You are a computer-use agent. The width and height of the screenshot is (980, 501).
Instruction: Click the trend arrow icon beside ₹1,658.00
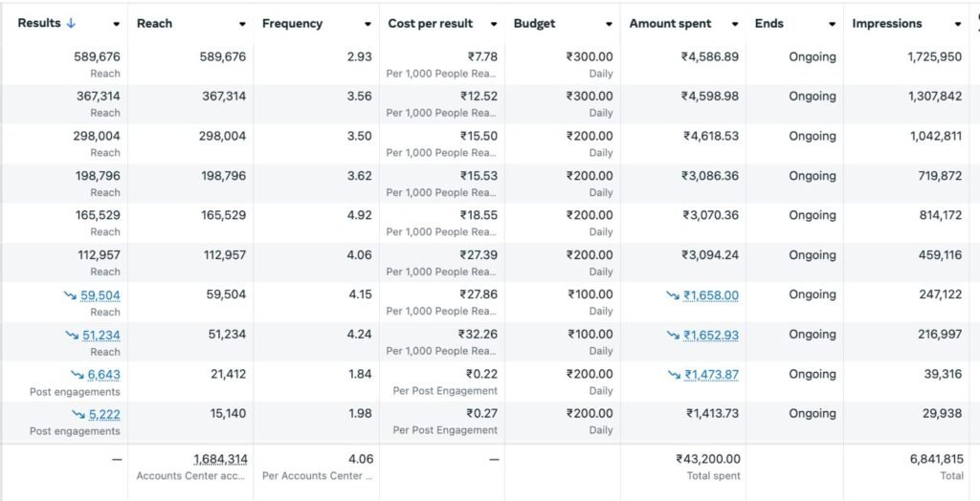[x=673, y=295]
